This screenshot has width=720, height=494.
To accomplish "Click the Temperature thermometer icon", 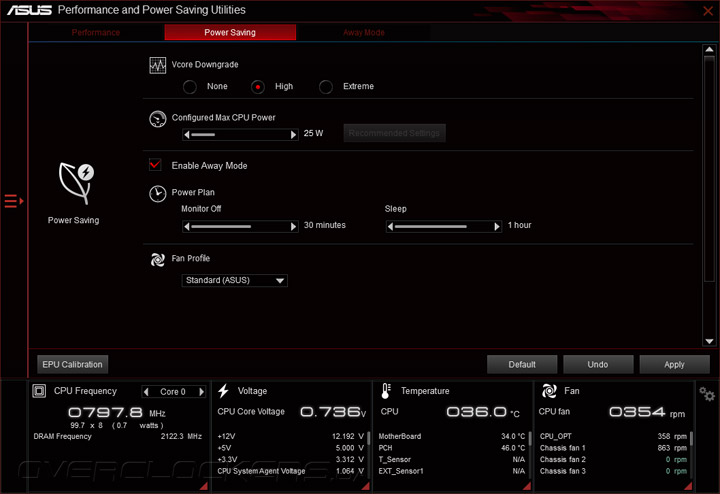I will click(x=386, y=391).
